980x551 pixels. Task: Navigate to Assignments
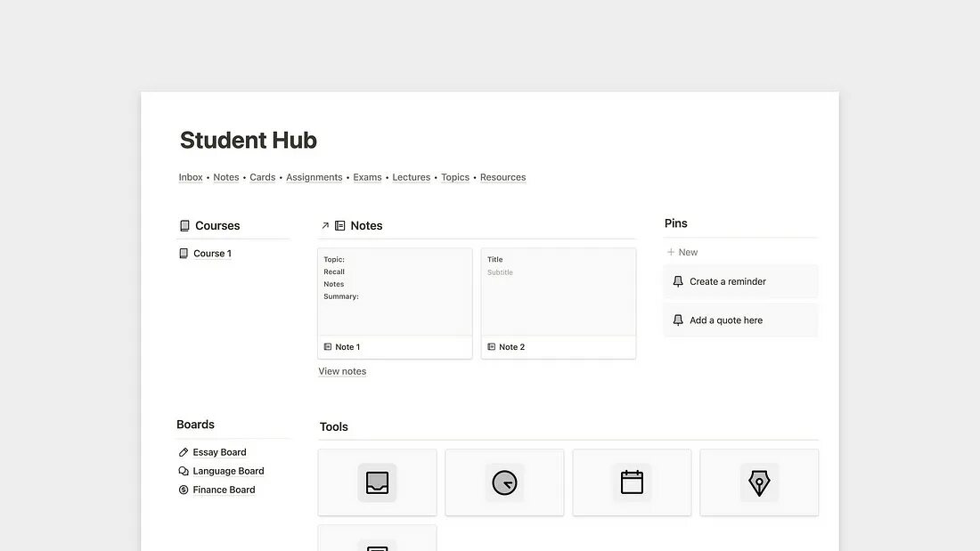(314, 177)
